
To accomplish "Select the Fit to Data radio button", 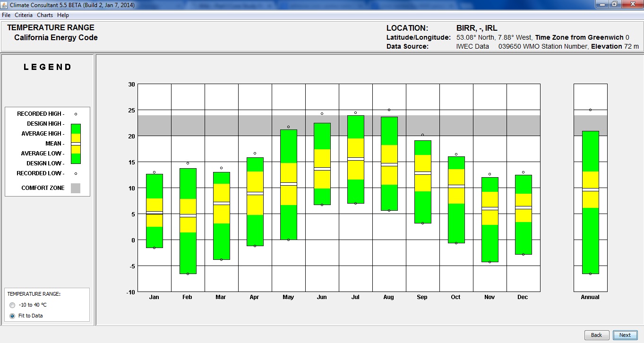I will [12, 316].
